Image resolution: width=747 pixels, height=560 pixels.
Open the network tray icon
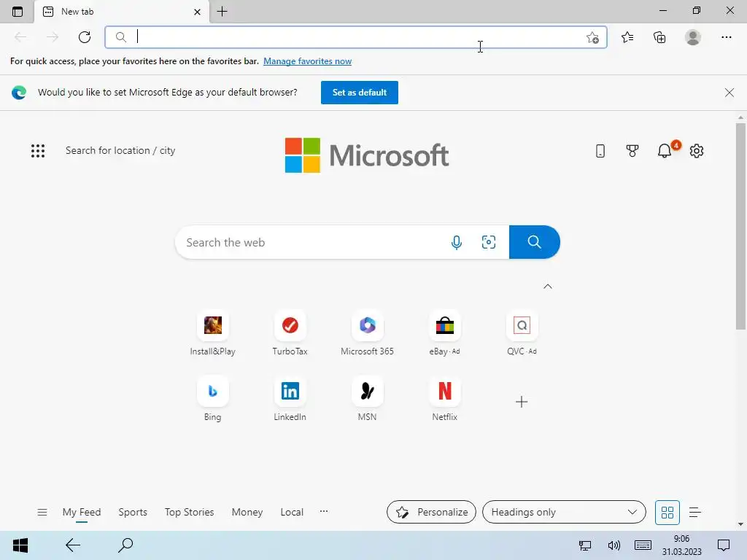click(x=584, y=545)
